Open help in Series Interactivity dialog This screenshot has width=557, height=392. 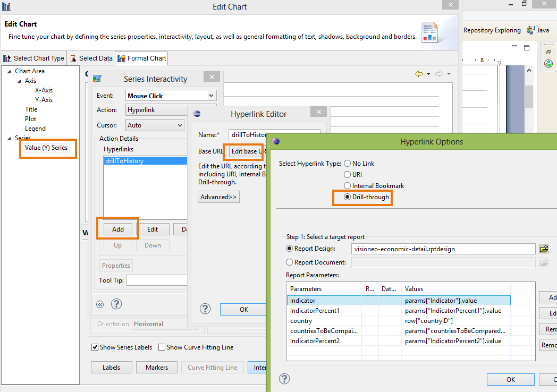pos(116,304)
